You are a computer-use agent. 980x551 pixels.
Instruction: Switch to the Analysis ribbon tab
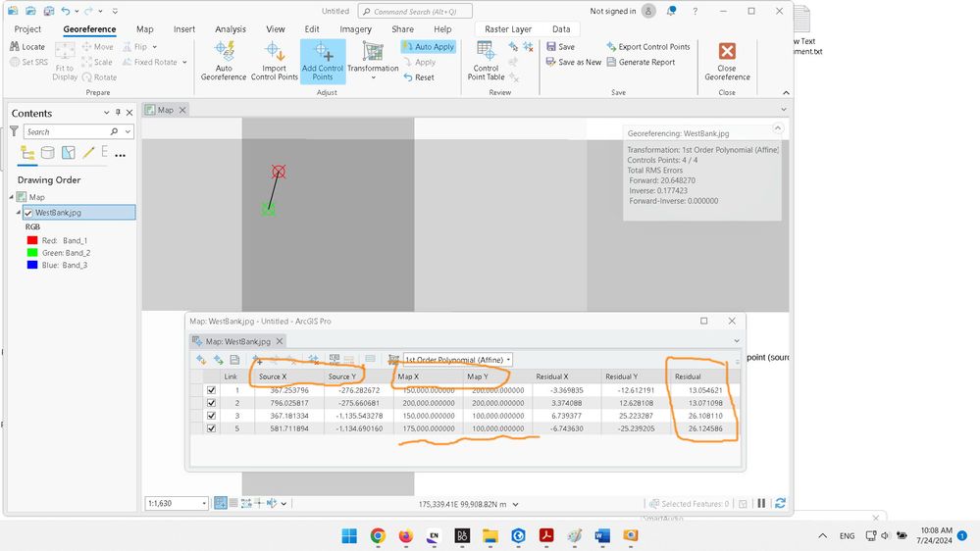(231, 29)
